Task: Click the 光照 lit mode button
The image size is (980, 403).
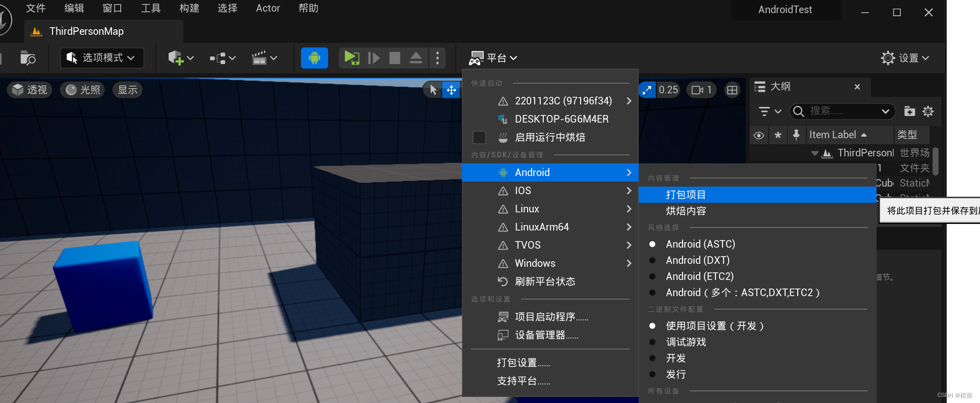Action: coord(83,90)
